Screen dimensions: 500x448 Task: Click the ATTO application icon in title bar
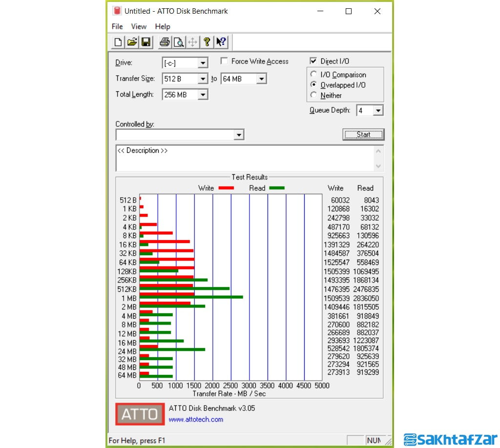pyautogui.click(x=116, y=11)
